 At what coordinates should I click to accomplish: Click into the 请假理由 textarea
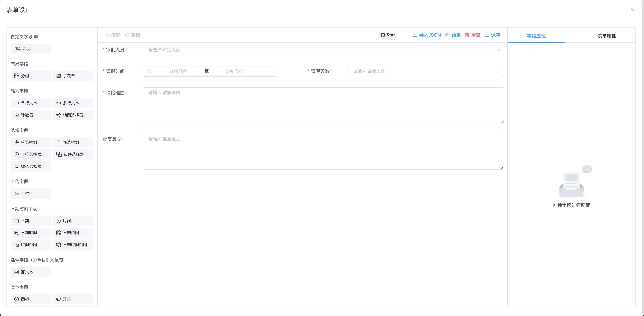click(x=323, y=105)
